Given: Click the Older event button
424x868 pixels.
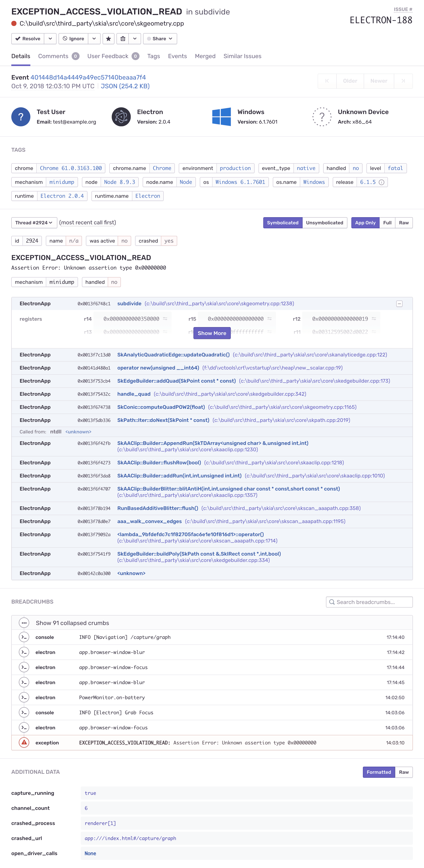Looking at the screenshot, I should (x=350, y=81).
